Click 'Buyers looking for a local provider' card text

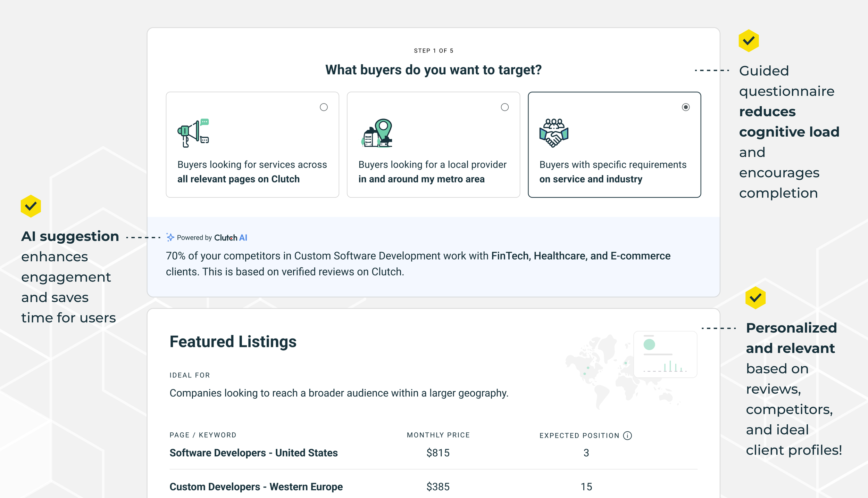point(432,165)
